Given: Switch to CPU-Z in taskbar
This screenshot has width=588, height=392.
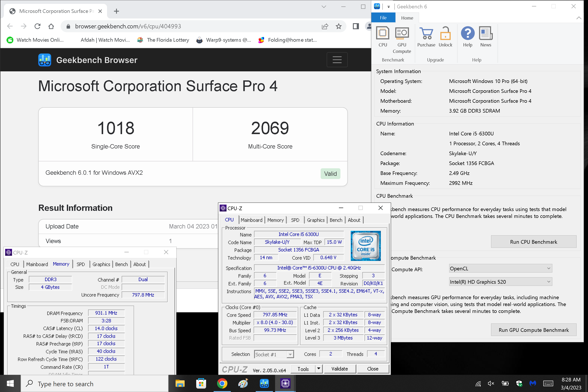Looking at the screenshot, I should [285, 383].
